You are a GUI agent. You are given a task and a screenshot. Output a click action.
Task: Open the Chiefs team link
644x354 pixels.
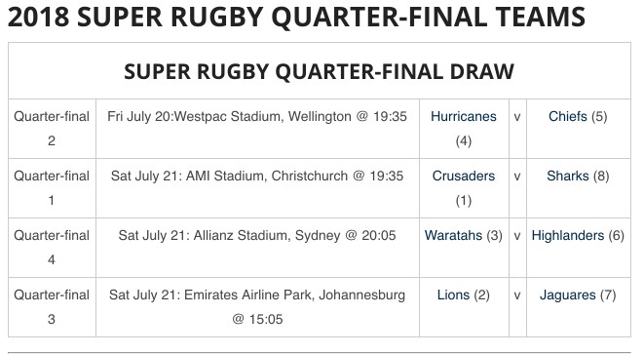568,116
